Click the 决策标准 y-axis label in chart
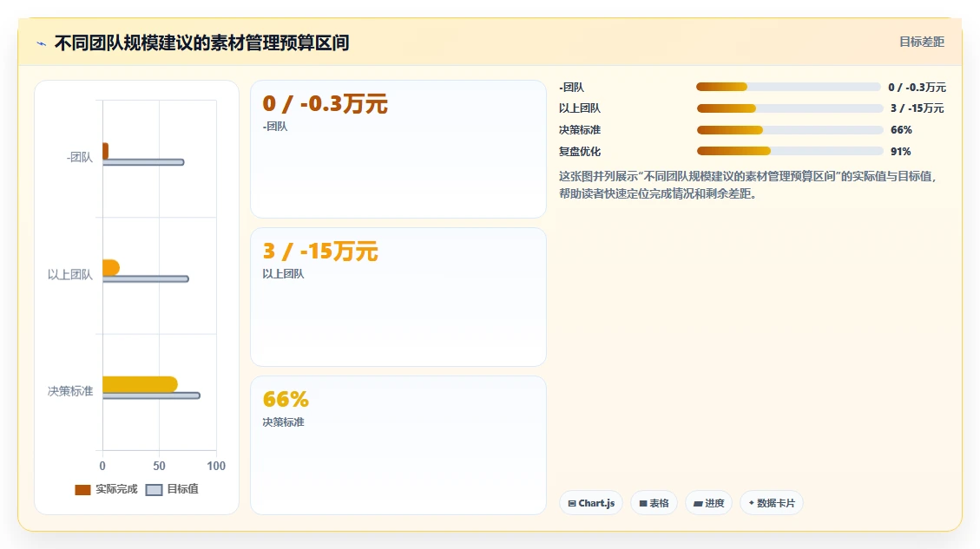This screenshot has width=980, height=549. point(70,391)
